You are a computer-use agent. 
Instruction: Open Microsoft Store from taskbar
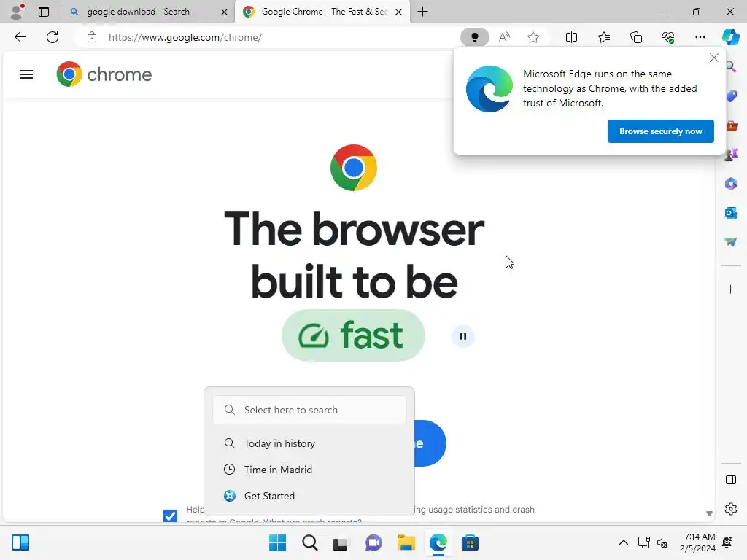click(470, 542)
